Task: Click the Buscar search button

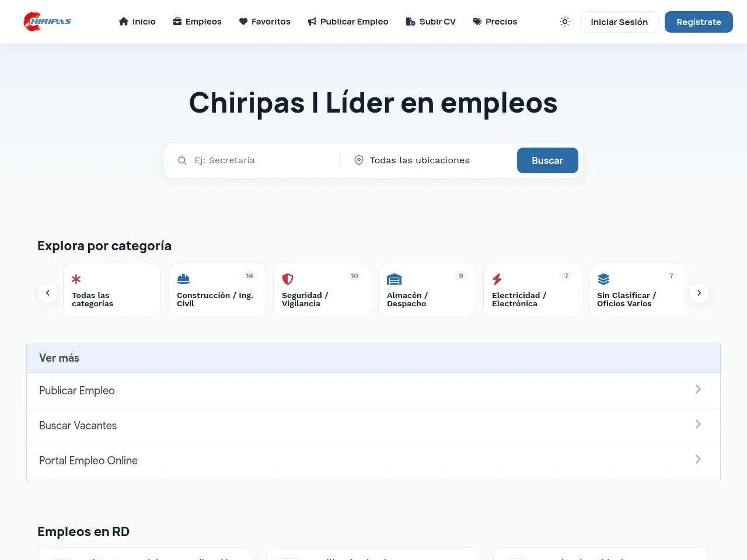Action: tap(547, 160)
